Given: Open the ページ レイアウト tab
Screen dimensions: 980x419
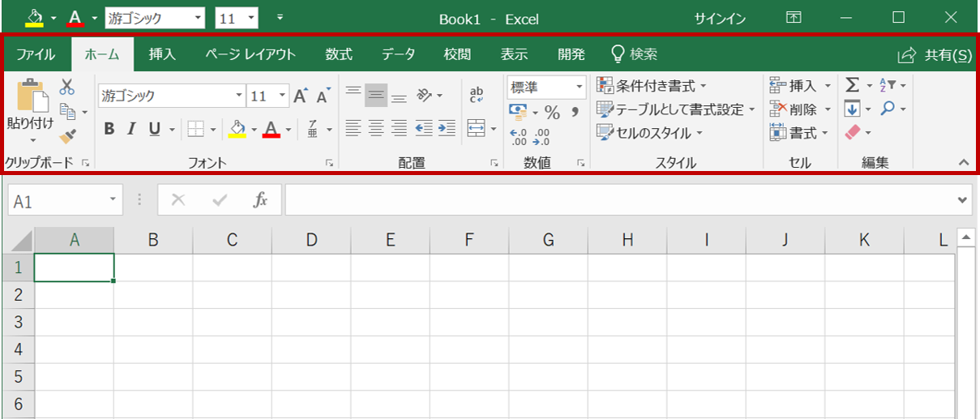Looking at the screenshot, I should coord(250,54).
